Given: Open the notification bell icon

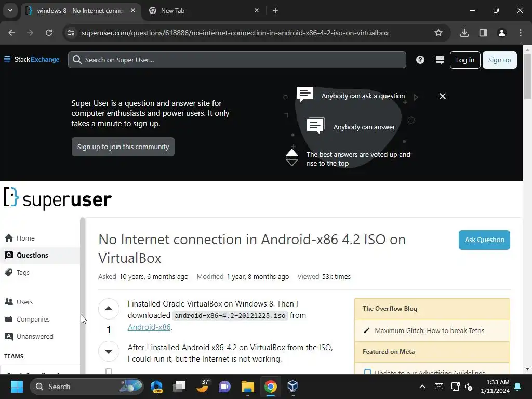Looking at the screenshot, I should pos(518,387).
